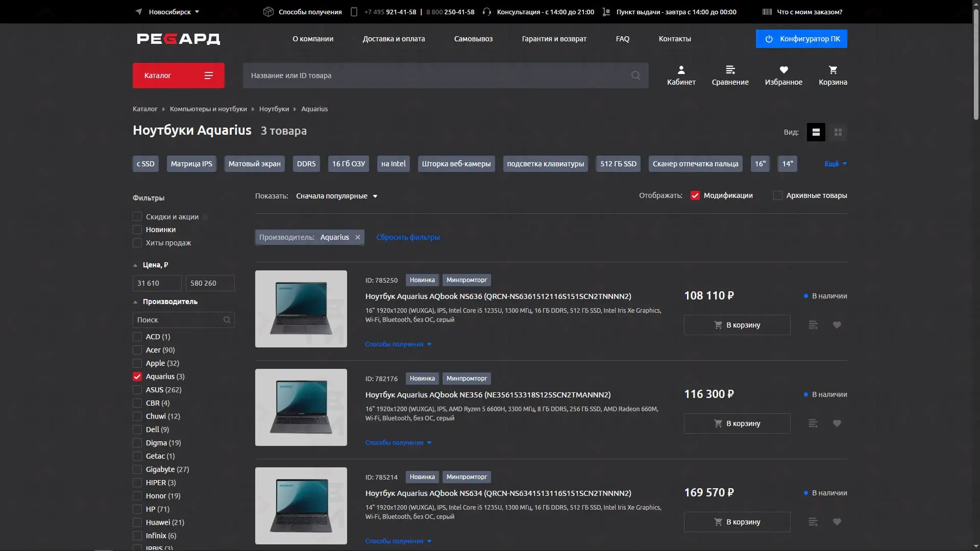Open the Каталог menu button
This screenshot has width=980, height=551.
[178, 76]
